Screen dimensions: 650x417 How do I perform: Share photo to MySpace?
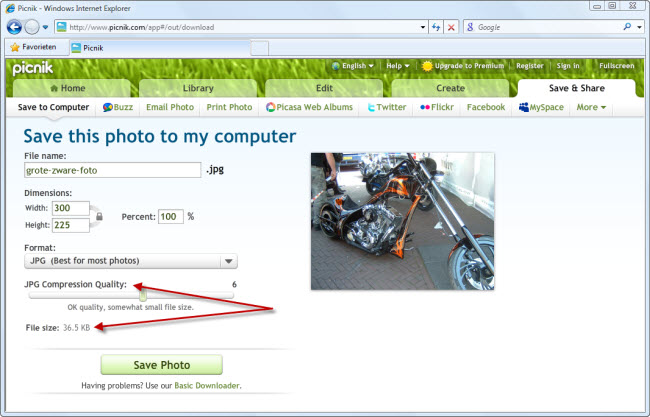(x=541, y=107)
